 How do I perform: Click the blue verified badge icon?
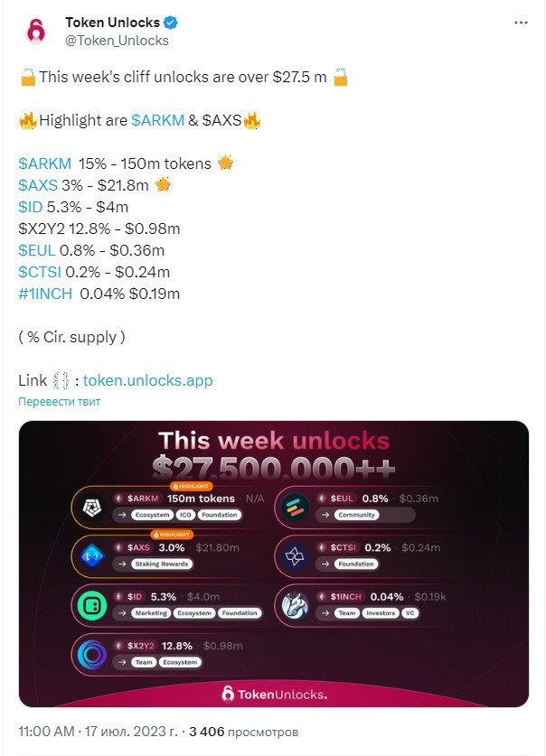click(x=171, y=23)
